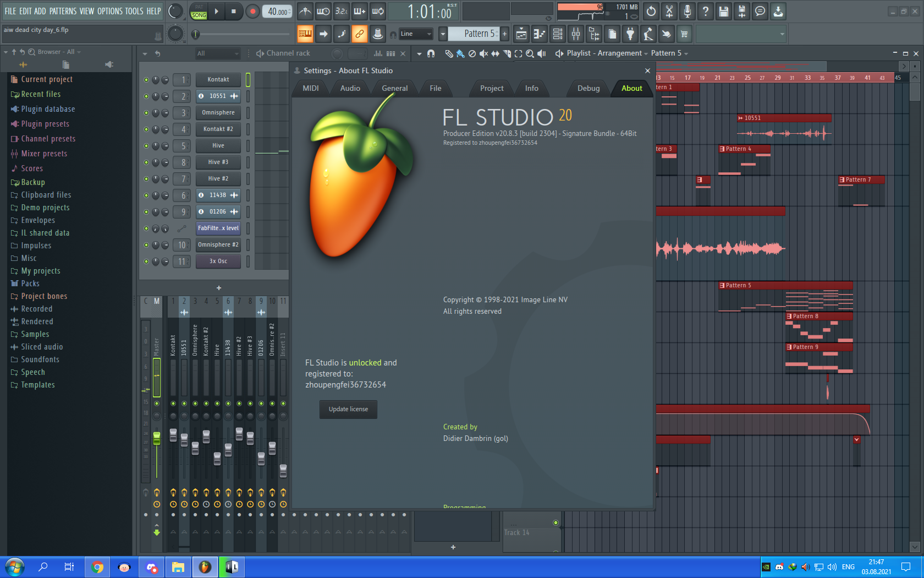Toggle Song mode button
The image size is (924, 578).
[x=199, y=15]
